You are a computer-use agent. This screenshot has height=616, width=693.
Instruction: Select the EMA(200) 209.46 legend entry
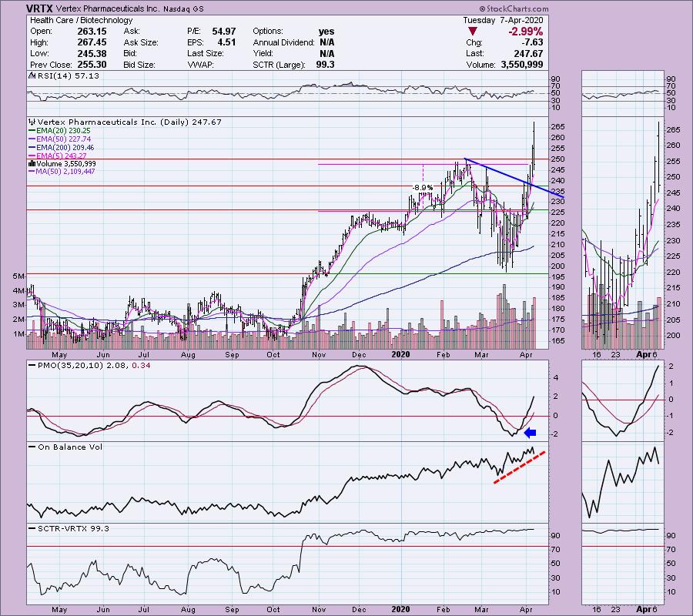pos(62,148)
